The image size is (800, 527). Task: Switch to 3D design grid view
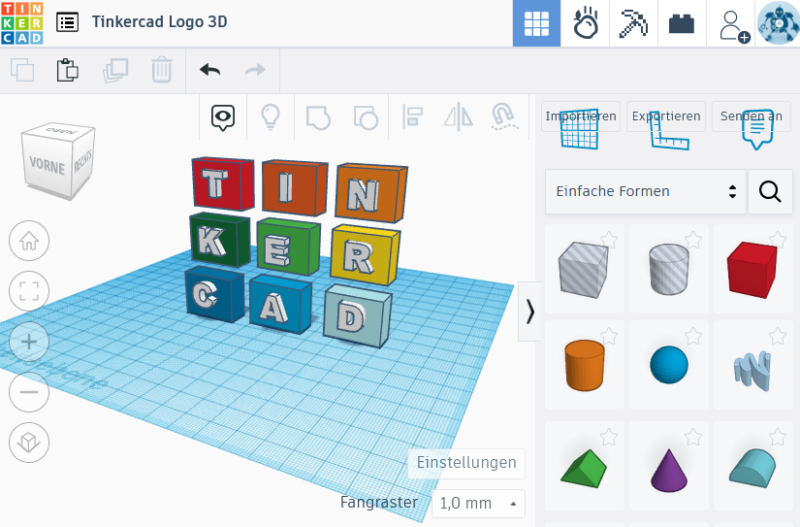click(x=536, y=23)
